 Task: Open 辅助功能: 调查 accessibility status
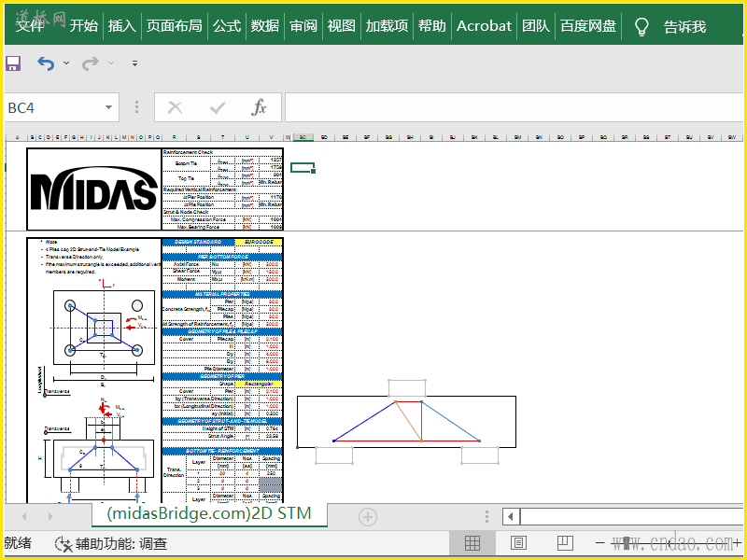pos(111,543)
